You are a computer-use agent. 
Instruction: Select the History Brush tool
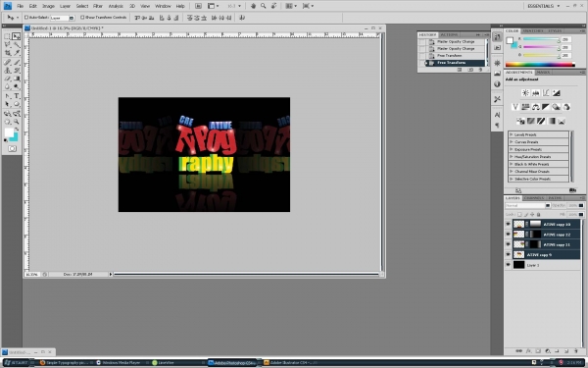pos(16,71)
